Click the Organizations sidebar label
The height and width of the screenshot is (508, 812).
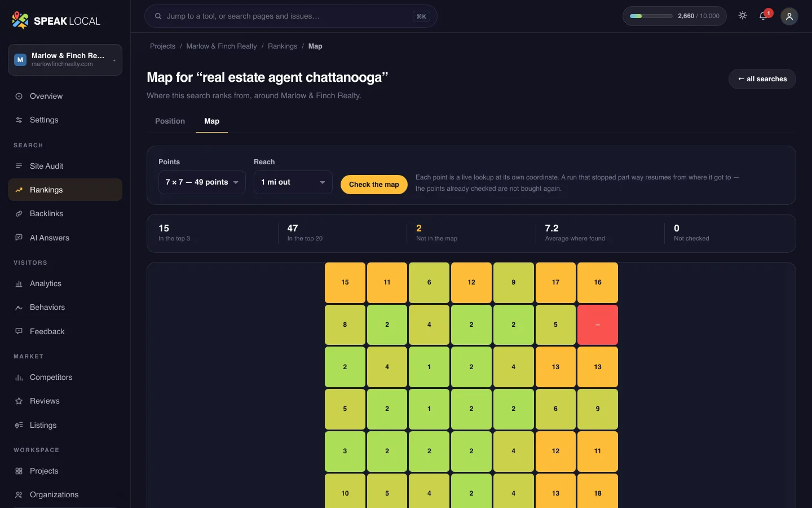point(54,495)
